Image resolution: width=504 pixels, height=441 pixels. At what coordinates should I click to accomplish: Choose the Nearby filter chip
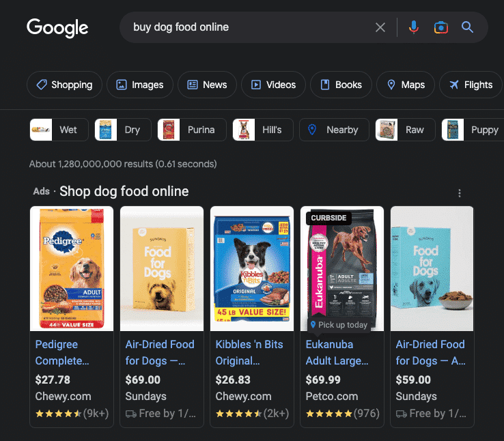click(x=334, y=130)
